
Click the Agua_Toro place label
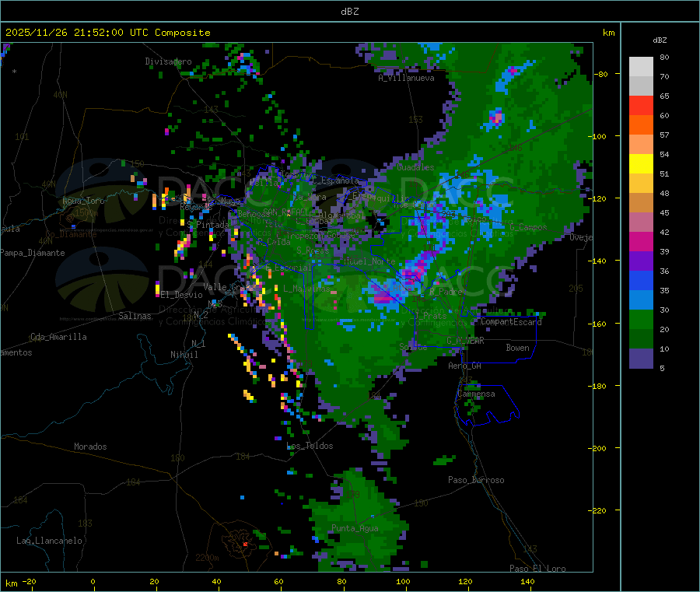tap(83, 201)
